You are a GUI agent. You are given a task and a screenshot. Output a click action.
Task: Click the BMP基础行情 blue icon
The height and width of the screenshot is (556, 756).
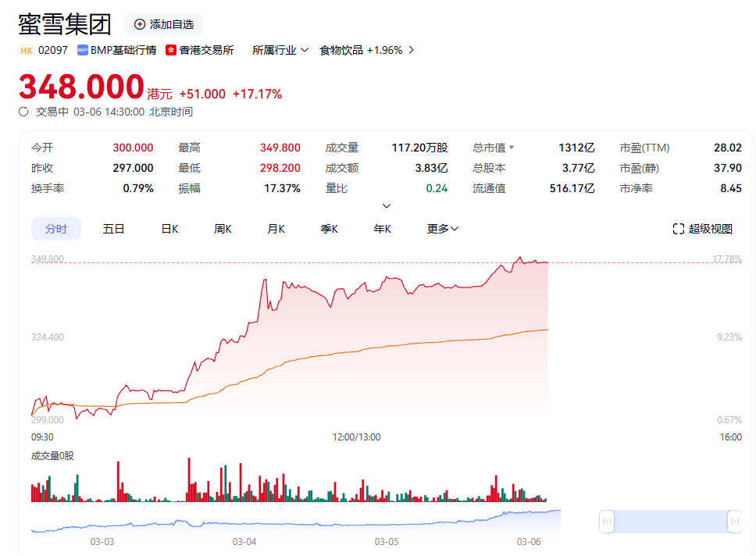pos(82,50)
